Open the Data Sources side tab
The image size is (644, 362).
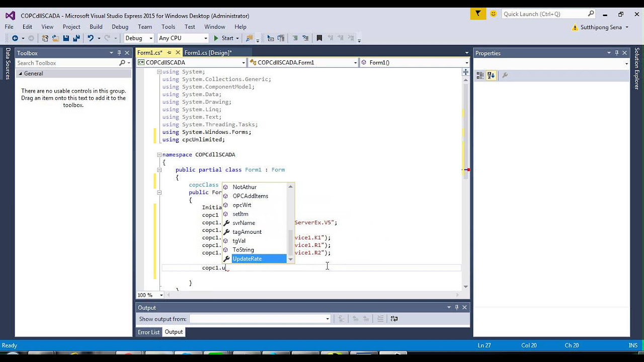coord(8,63)
